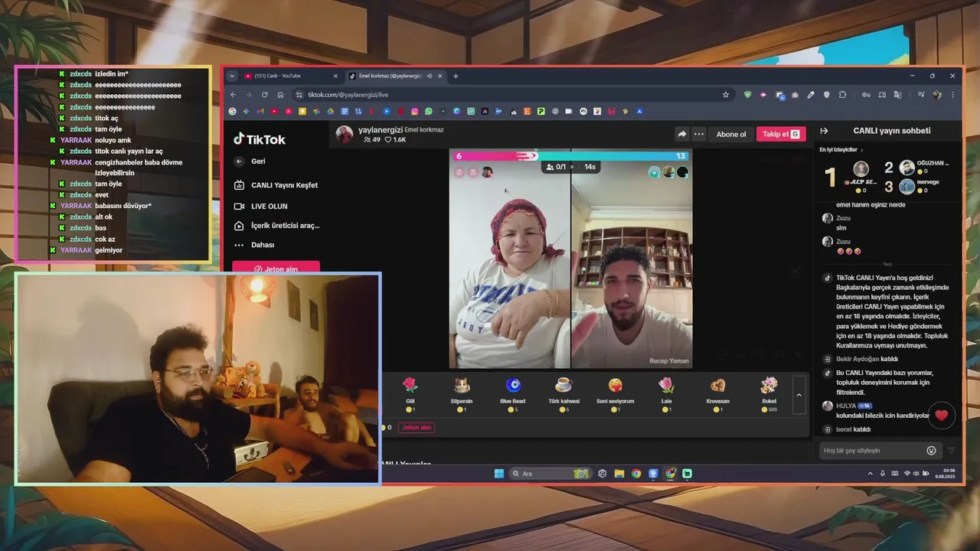
Task: Click the battle score progress bar
Action: 570,156
